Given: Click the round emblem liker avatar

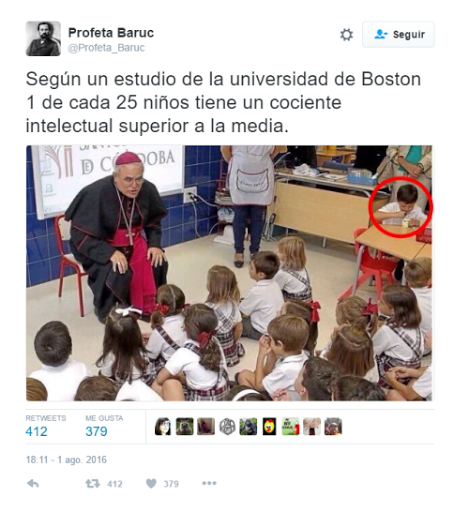Looking at the screenshot, I should (227, 426).
